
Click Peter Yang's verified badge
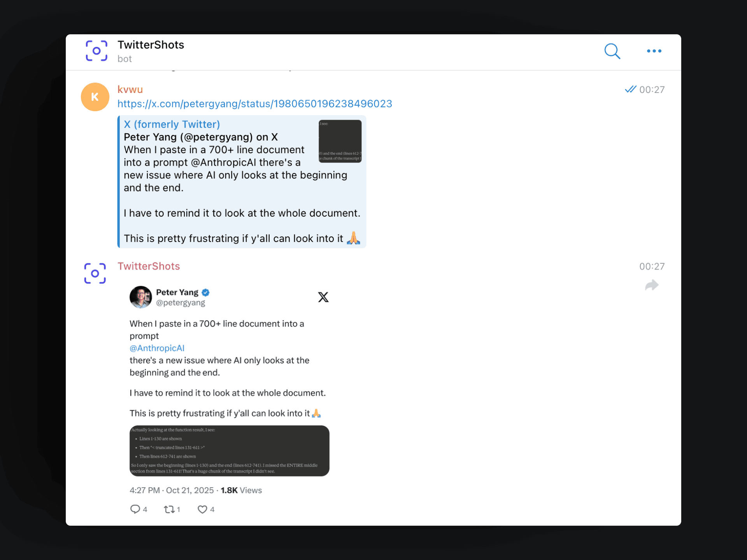pyautogui.click(x=206, y=292)
